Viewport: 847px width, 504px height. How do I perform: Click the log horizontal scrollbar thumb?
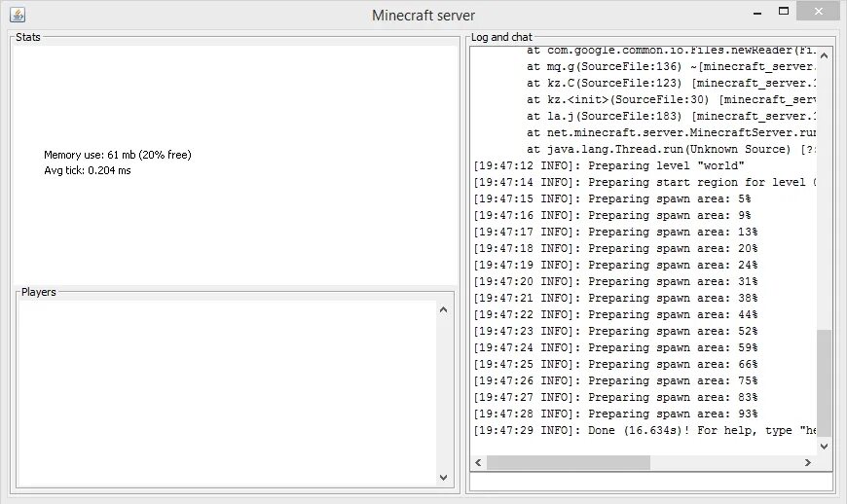click(569, 462)
